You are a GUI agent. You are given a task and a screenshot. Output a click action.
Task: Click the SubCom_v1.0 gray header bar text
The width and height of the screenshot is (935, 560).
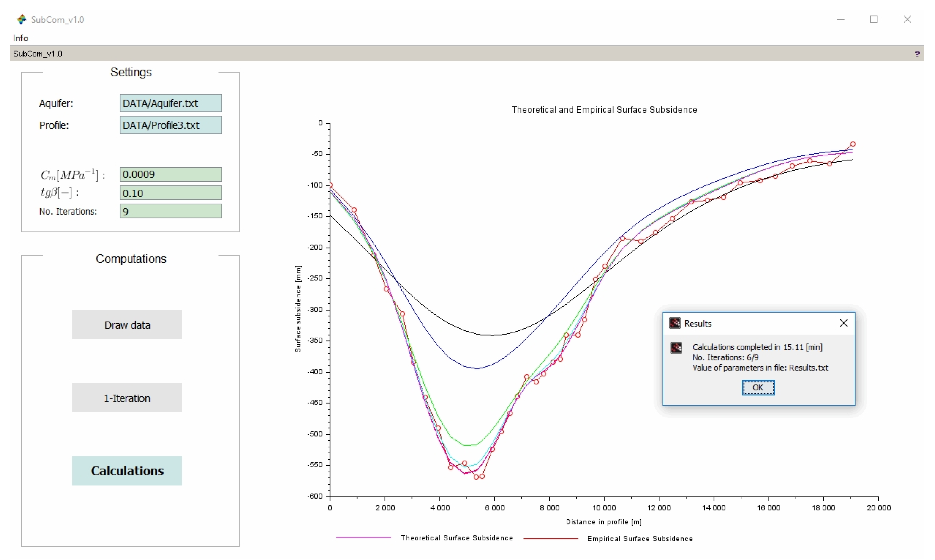tap(38, 54)
